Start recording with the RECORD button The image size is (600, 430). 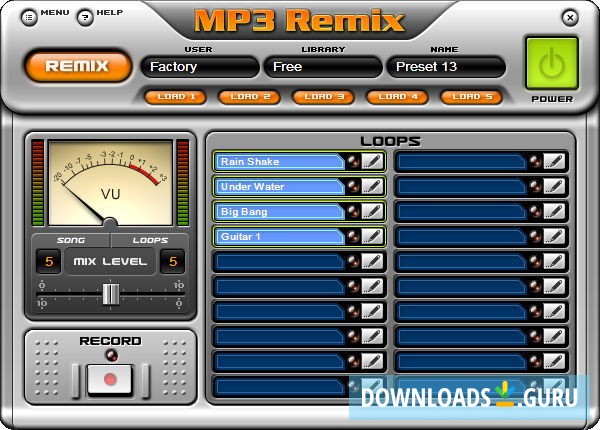110,380
